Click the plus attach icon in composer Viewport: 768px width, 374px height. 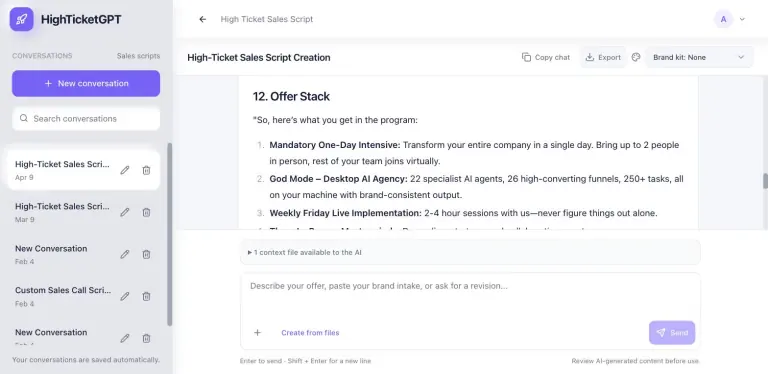pos(257,333)
